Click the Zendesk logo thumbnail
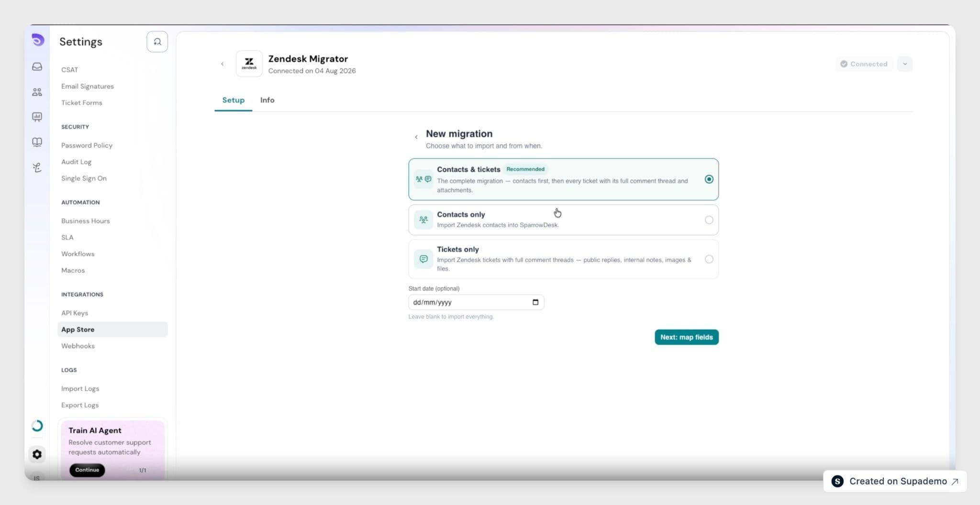 pyautogui.click(x=249, y=64)
